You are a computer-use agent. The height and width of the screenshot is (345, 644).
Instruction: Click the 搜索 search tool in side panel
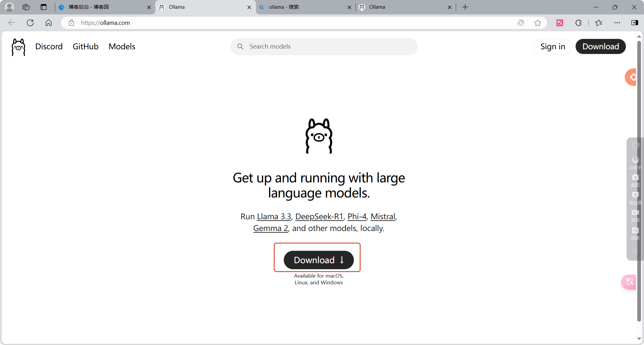(635, 234)
